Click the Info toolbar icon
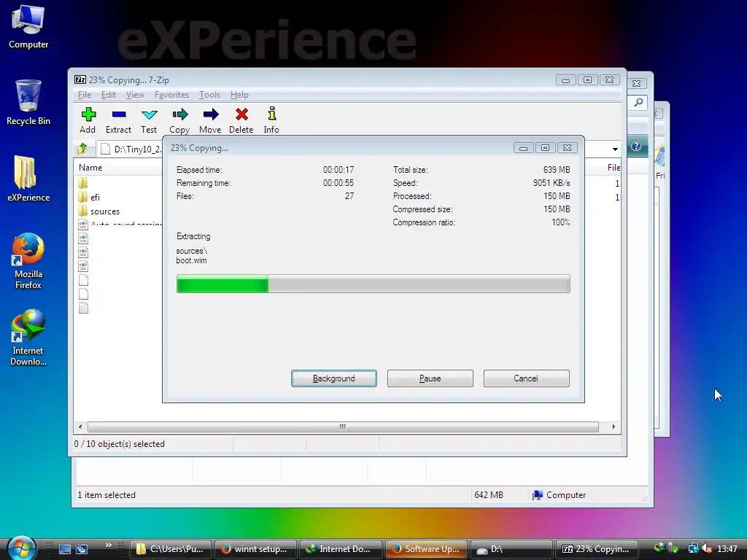The image size is (747, 560). click(271, 120)
